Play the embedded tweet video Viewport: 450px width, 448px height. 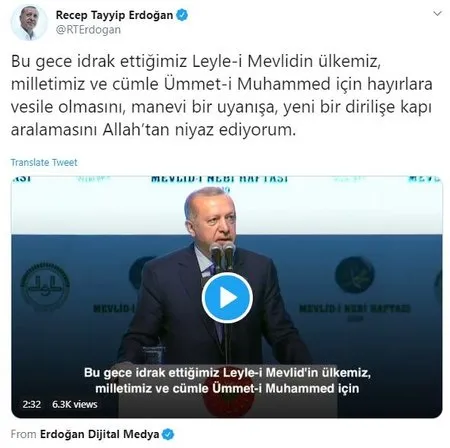[x=227, y=298]
